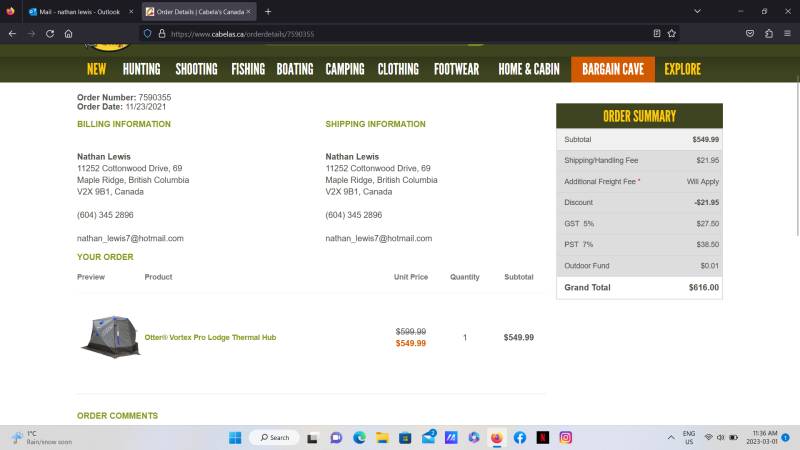
Task: Open Netflix from the taskbar
Action: tap(543, 438)
